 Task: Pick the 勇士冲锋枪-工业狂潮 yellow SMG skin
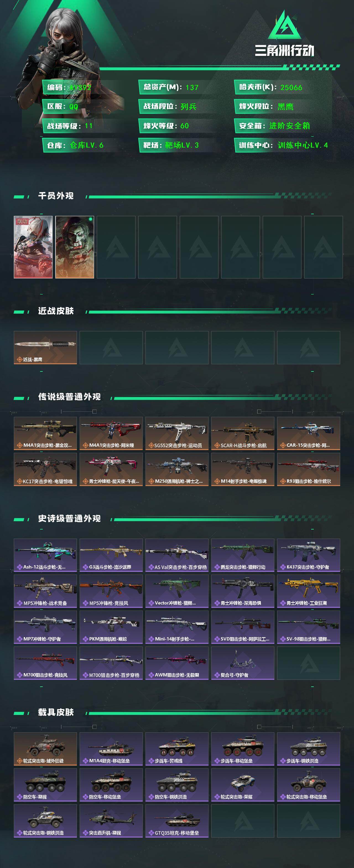pos(309,591)
